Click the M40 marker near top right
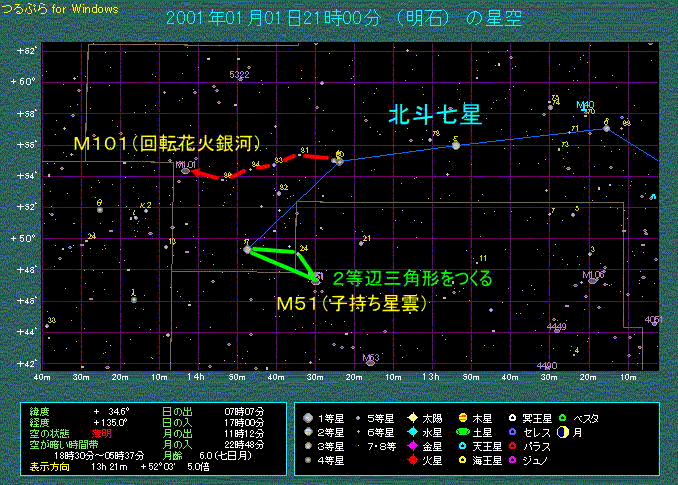This screenshot has height=485, width=678. coord(585,104)
